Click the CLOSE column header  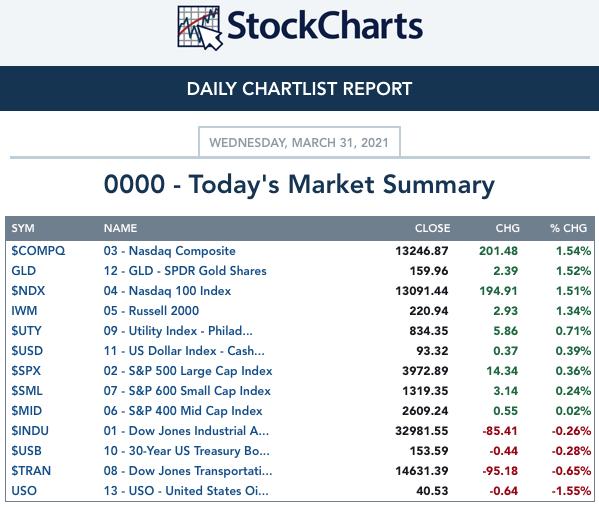click(x=432, y=228)
